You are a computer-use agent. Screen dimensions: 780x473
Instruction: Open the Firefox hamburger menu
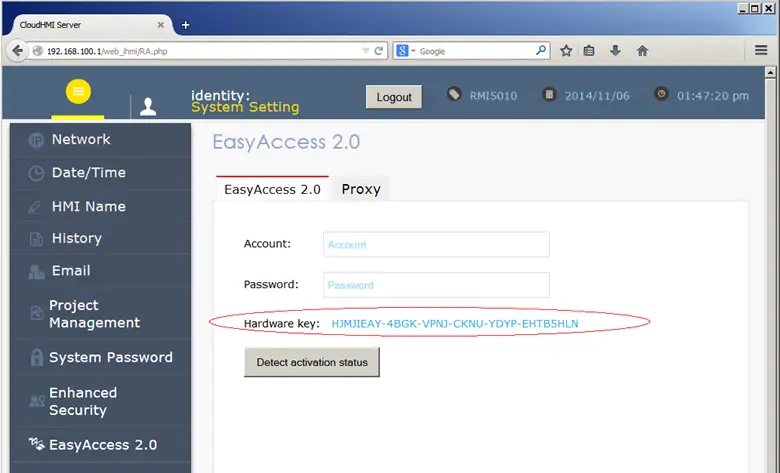(x=761, y=50)
